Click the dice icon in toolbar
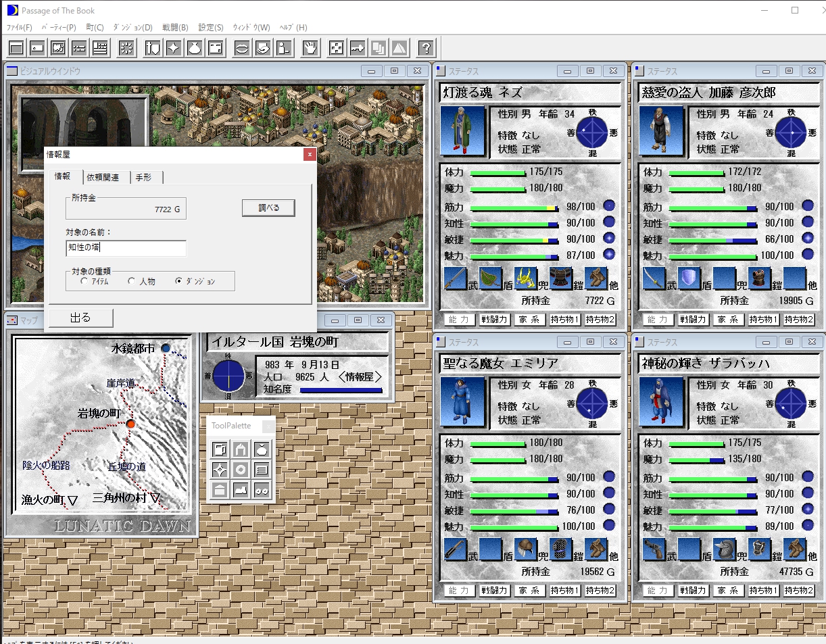The image size is (826, 644). [337, 48]
